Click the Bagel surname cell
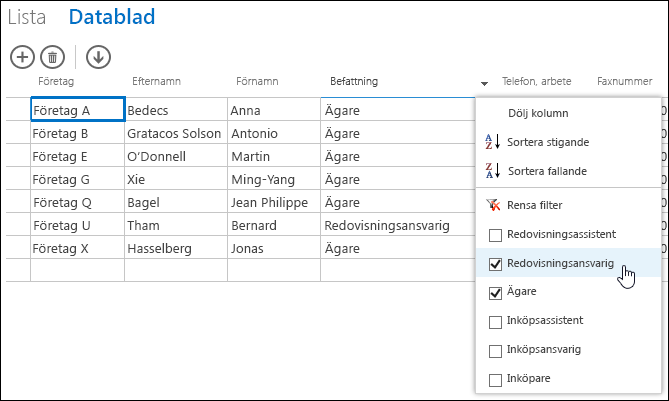Screen dimensions: 669x401 [176, 202]
